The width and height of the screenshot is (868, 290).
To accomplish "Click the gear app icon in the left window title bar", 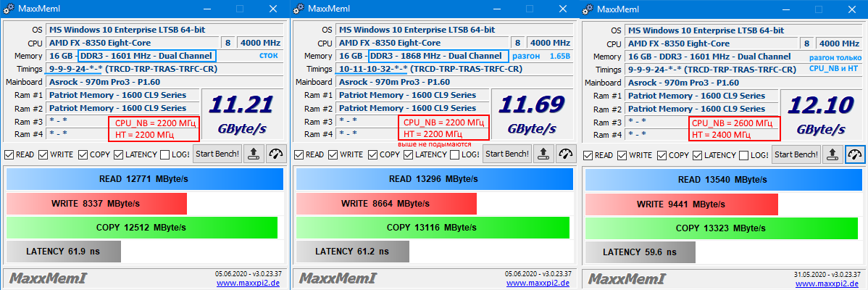I will tap(9, 8).
